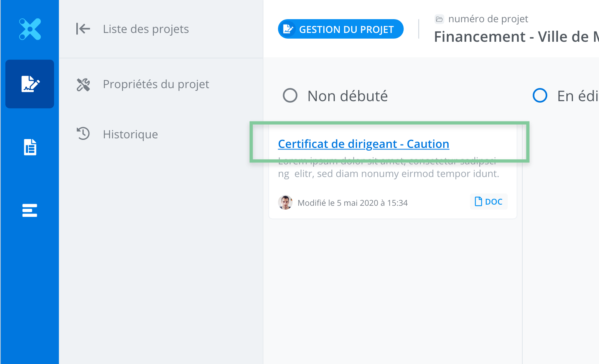
Task: Click the app logo in the sidebar
Action: click(30, 29)
